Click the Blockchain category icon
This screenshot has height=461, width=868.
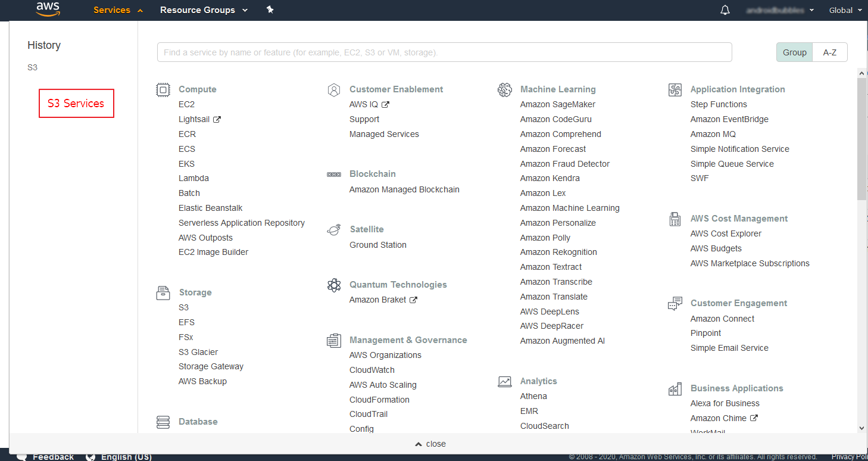[334, 174]
